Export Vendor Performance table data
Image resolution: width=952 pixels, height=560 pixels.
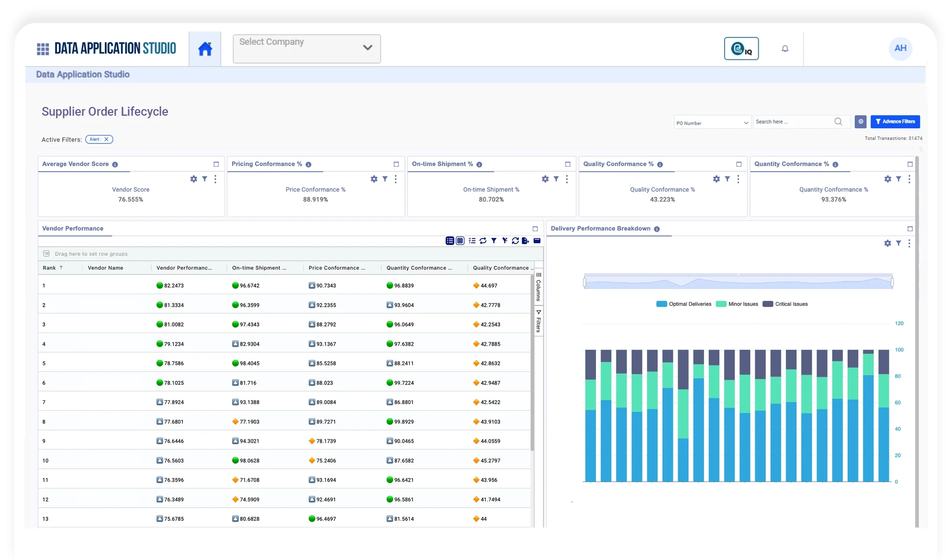click(525, 241)
